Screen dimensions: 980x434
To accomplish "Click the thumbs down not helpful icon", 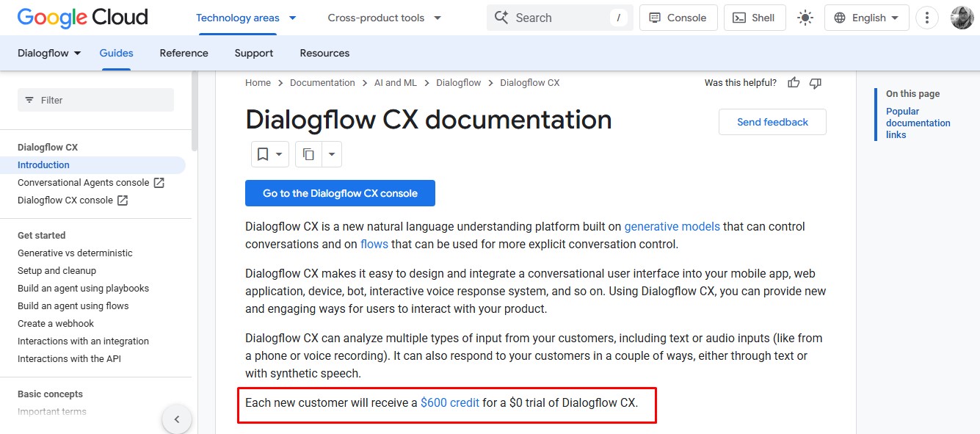I will pyautogui.click(x=815, y=83).
